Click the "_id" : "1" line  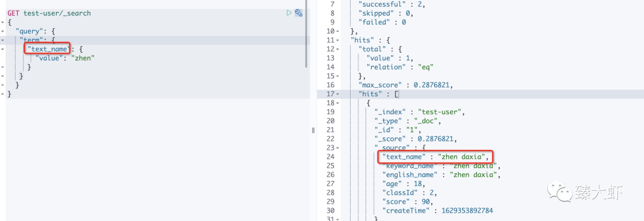[398, 130]
